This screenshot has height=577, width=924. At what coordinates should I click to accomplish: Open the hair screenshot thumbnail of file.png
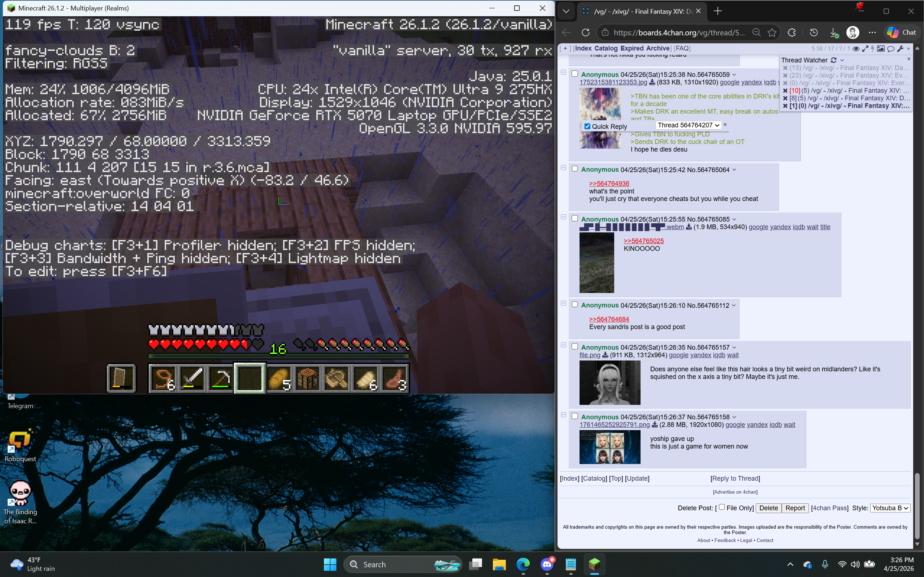(610, 383)
